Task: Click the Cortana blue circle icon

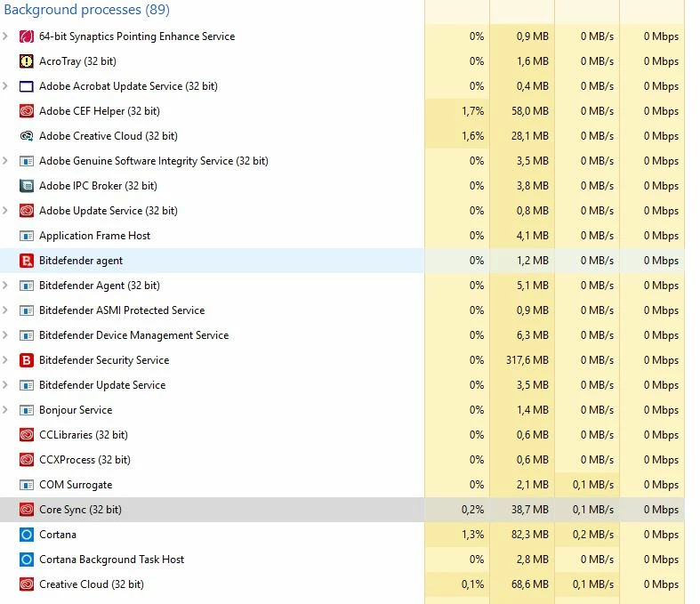Action: (27, 535)
